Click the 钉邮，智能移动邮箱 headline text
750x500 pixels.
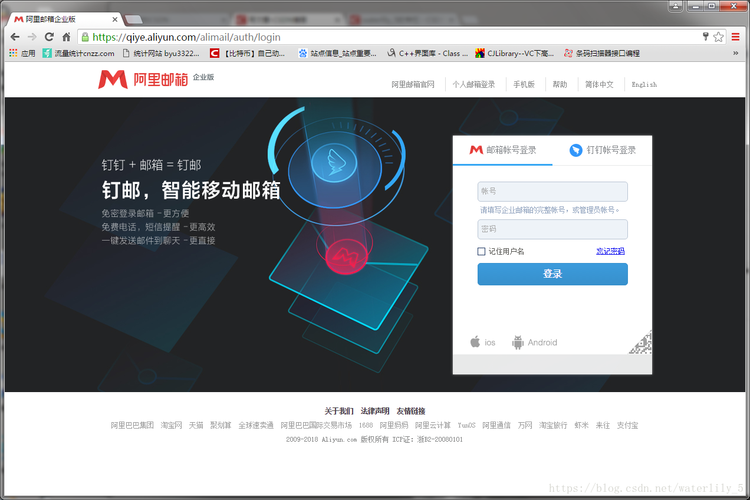(191, 190)
